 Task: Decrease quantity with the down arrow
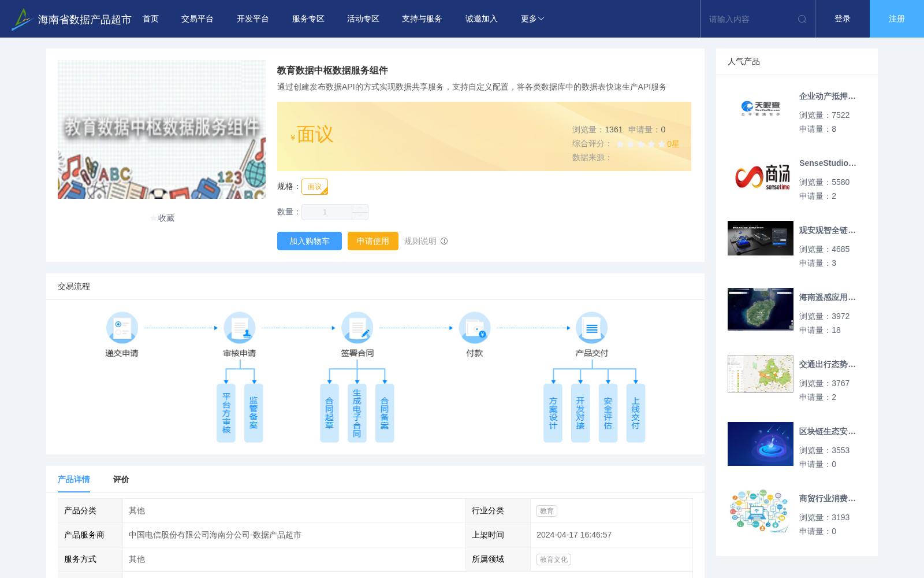point(360,216)
